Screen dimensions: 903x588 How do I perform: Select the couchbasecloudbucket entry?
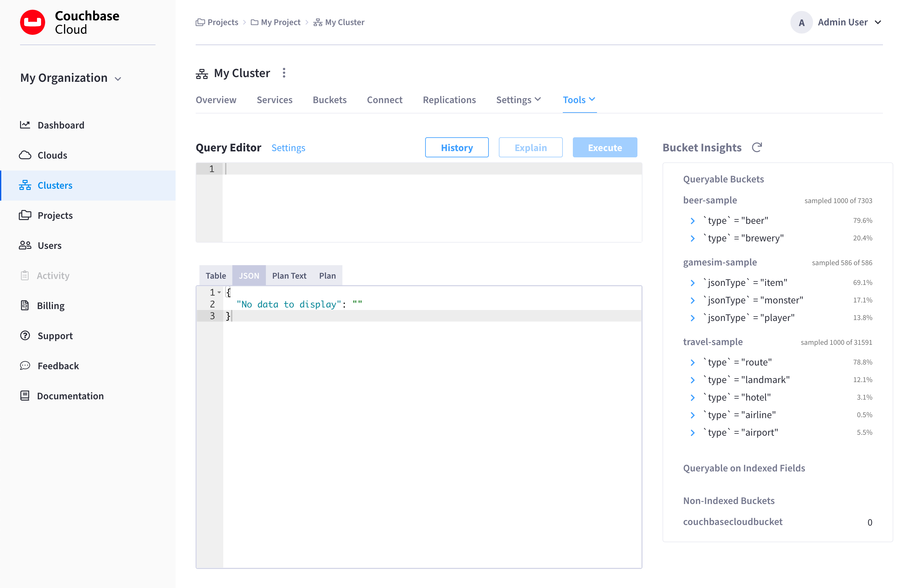pos(733,522)
